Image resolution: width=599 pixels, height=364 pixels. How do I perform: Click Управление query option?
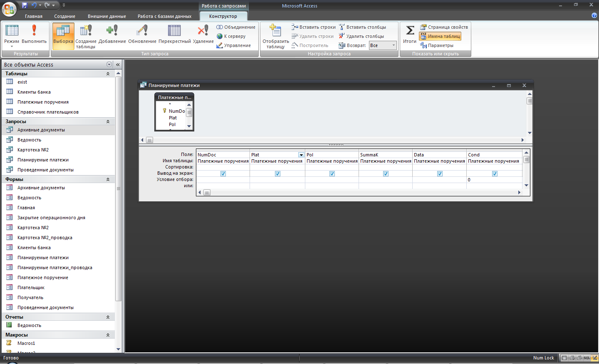(234, 45)
